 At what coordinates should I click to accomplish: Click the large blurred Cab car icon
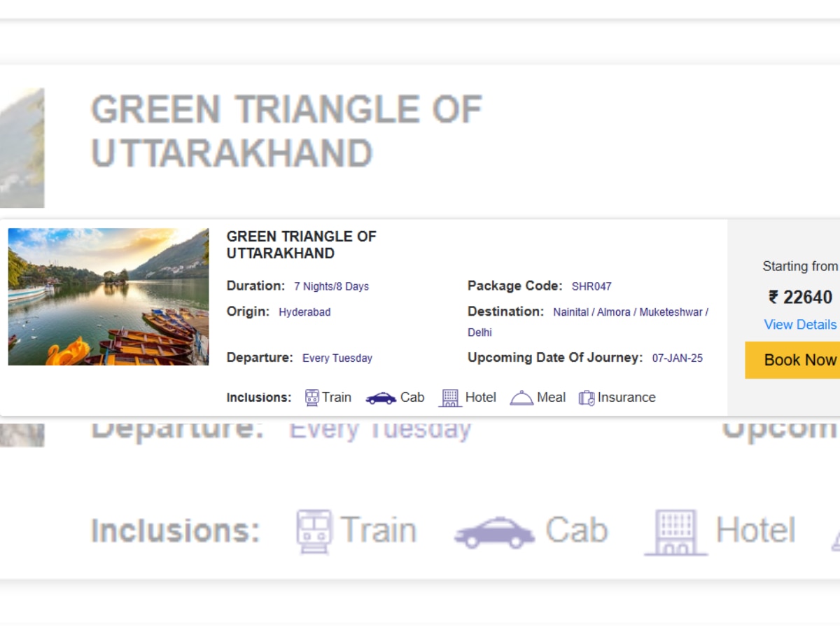pos(494,532)
